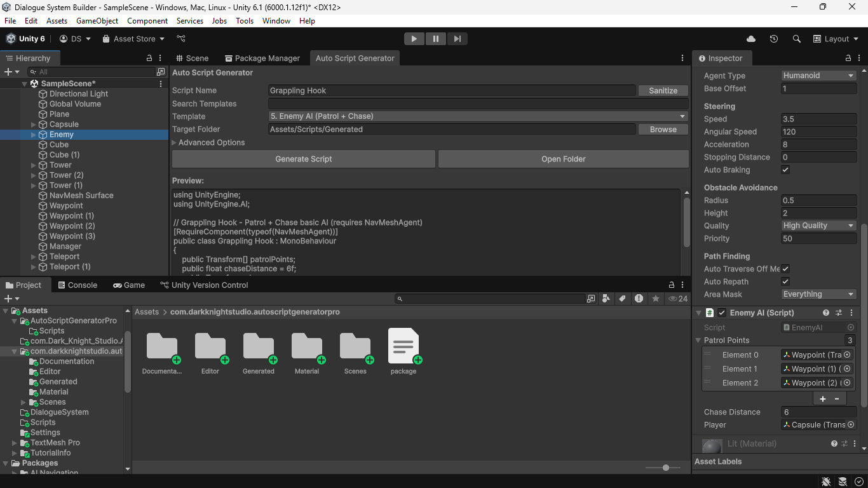Disable the Enemy AI script component checkbox
868x488 pixels.
722,313
